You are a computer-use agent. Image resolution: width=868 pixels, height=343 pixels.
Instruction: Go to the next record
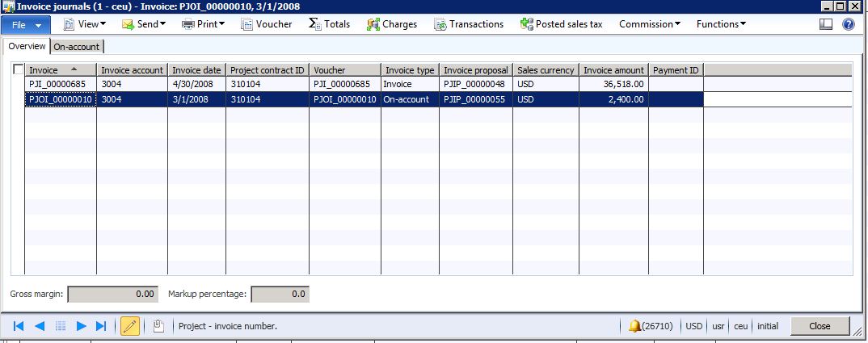[81, 326]
